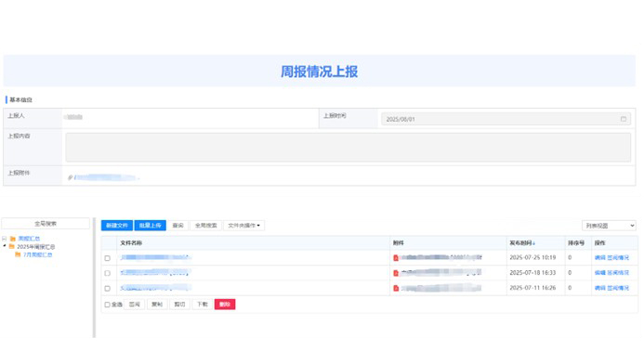The image size is (644, 351).
Task: Click the 复制 button below the table
Action: point(157,305)
